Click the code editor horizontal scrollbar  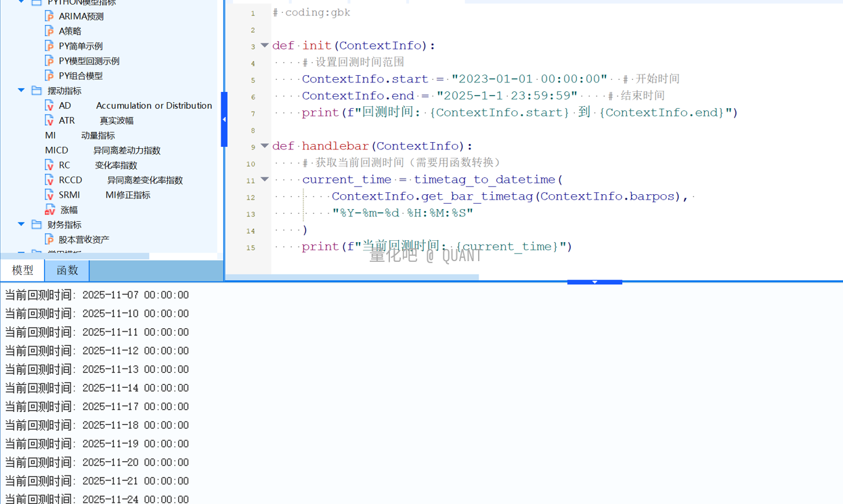[352, 277]
